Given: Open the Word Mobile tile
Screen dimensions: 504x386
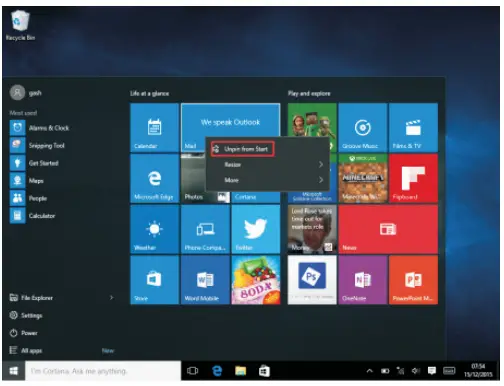Looking at the screenshot, I should pos(205,280).
